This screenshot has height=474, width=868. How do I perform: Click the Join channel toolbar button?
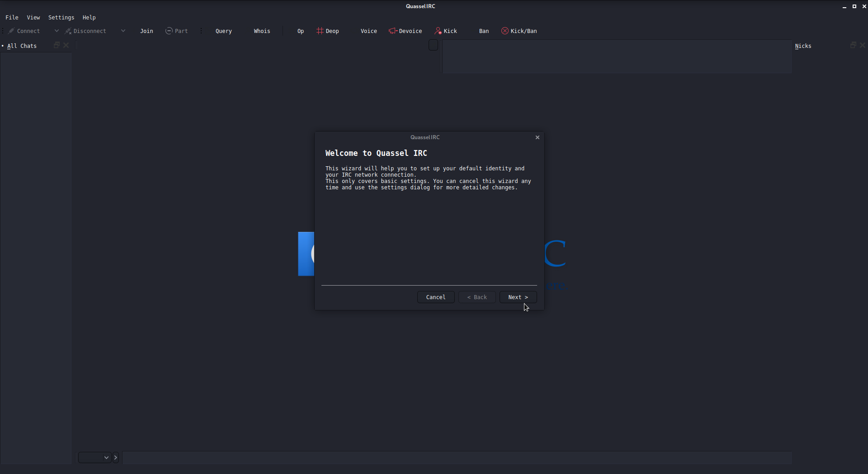146,31
